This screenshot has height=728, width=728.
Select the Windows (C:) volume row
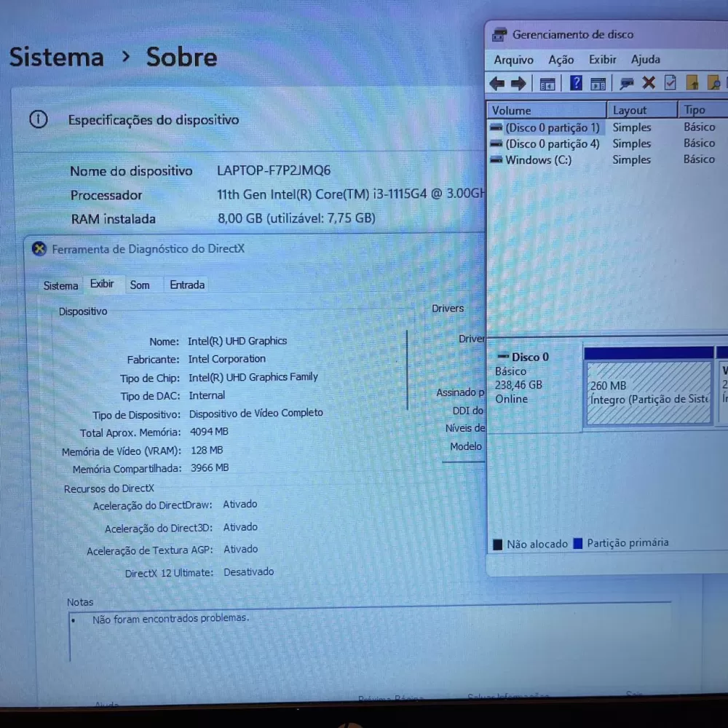point(538,160)
